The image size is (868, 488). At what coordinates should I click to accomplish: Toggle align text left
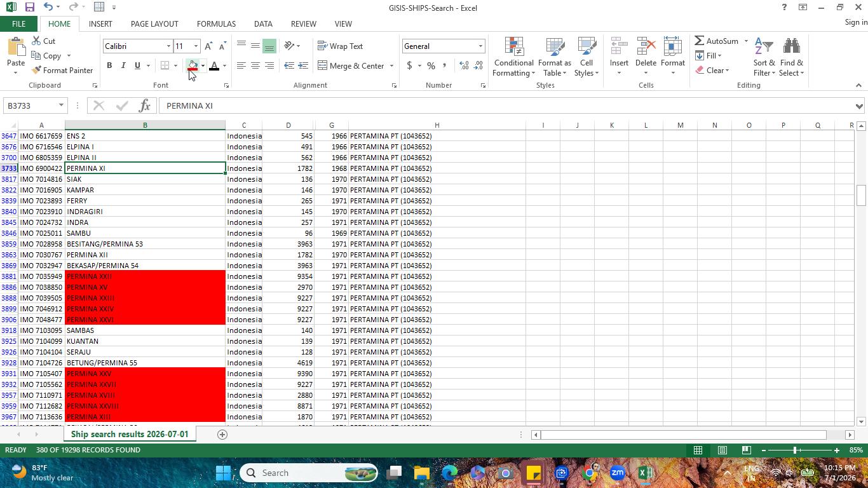click(x=241, y=65)
